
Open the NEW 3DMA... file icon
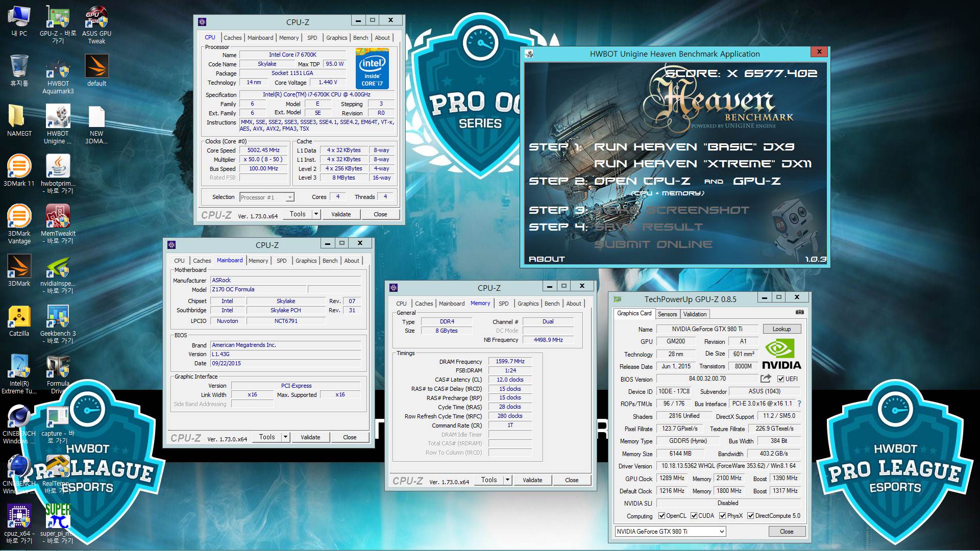pyautogui.click(x=96, y=124)
